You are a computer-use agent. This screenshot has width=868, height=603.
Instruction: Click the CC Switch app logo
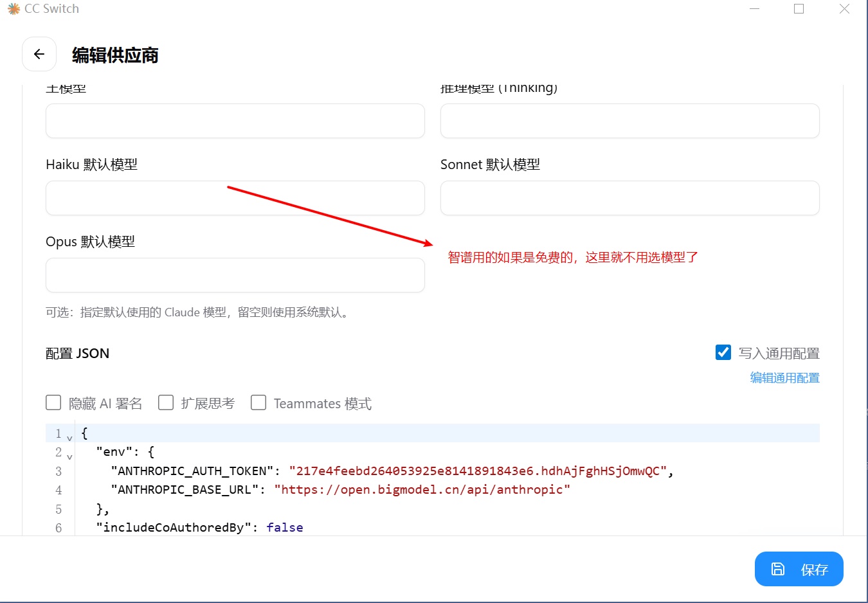click(x=14, y=9)
